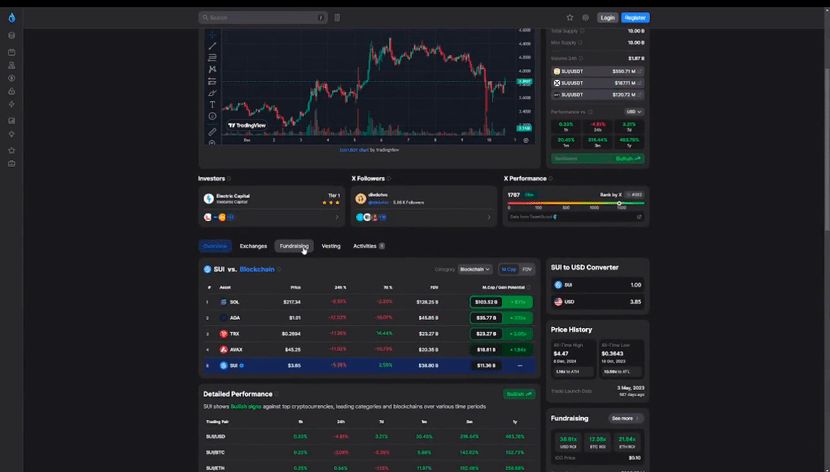Click the icon right of the search box

click(x=337, y=17)
